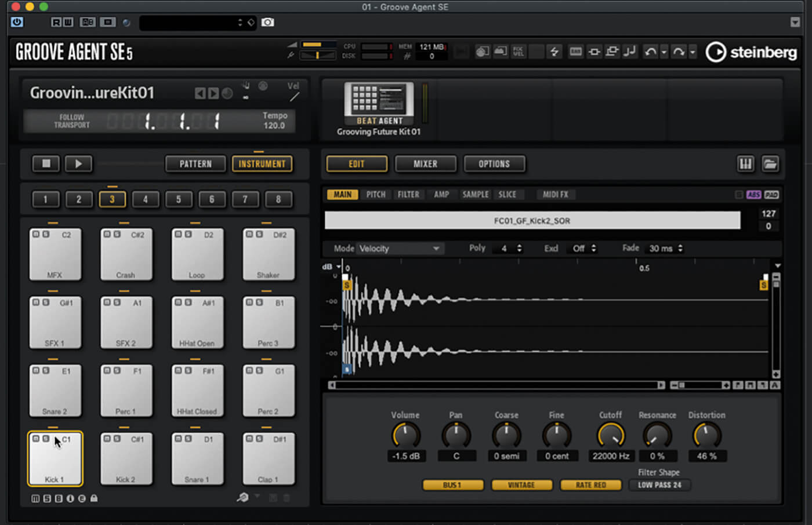
Task: Click the lightning bolt icon in top toolbar
Action: pos(554,52)
